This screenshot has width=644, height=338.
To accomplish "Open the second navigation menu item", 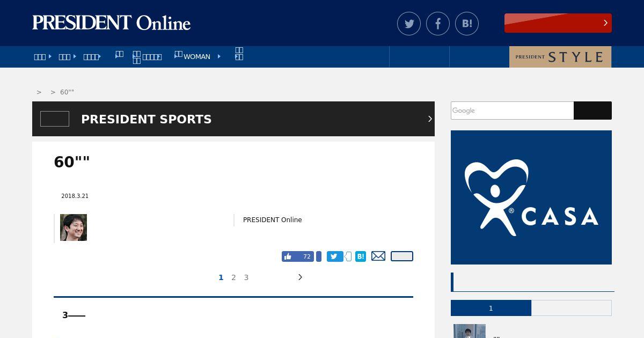I will 64,57.
